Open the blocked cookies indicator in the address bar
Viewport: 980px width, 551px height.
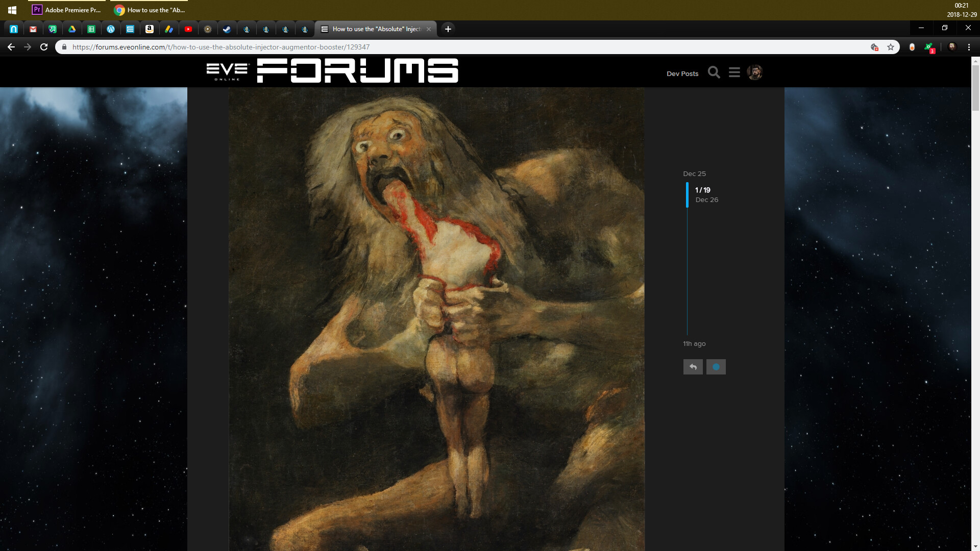coord(874,47)
